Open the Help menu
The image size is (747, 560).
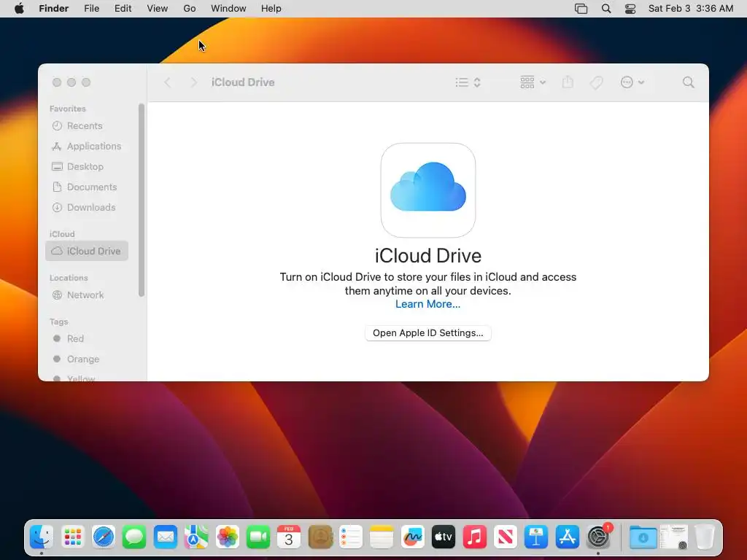[x=271, y=9]
